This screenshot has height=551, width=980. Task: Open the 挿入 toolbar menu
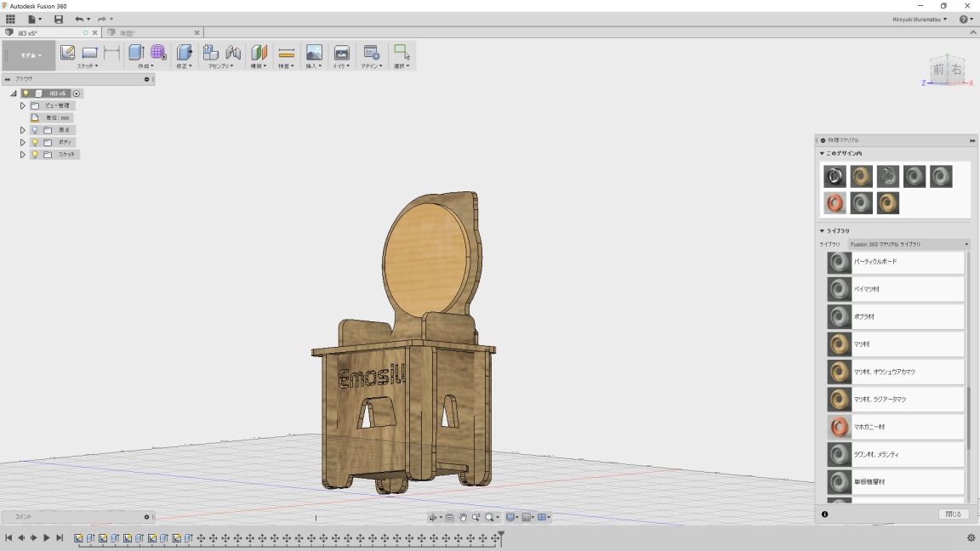click(x=313, y=65)
